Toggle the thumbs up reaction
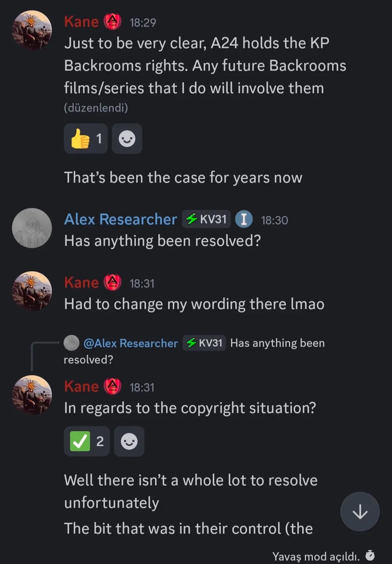Image resolution: width=392 pixels, height=564 pixels. pyautogui.click(x=86, y=138)
